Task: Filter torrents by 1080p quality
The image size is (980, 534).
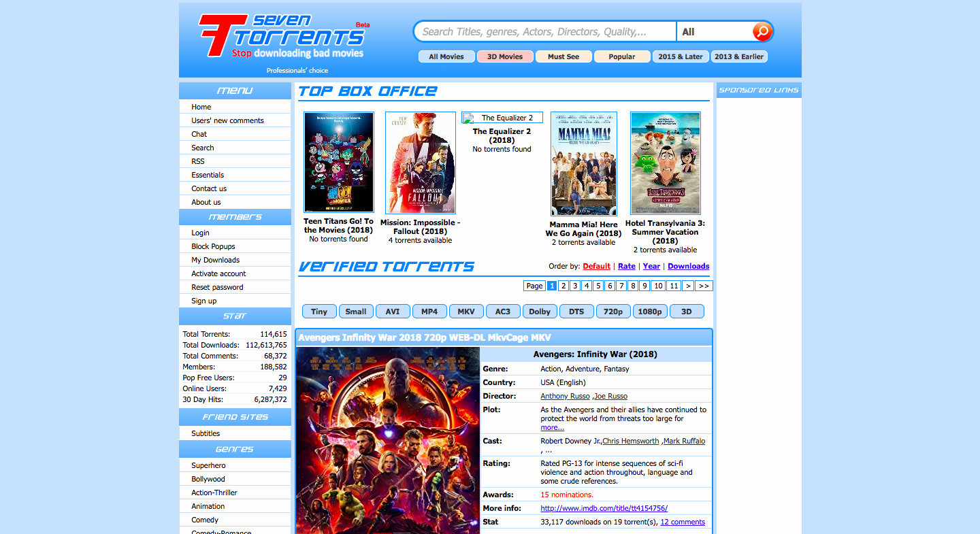Action: click(650, 312)
